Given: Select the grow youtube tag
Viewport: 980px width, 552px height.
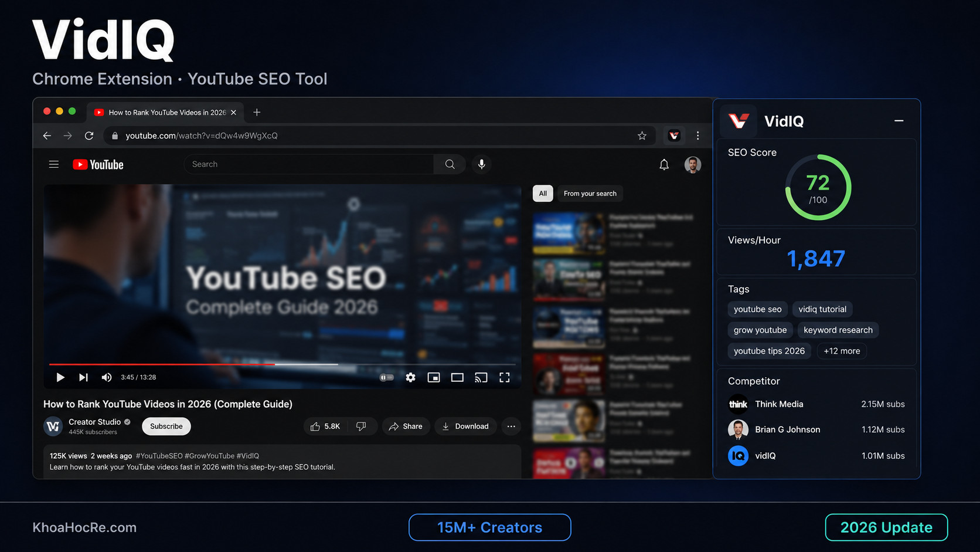Looking at the screenshot, I should (x=760, y=330).
